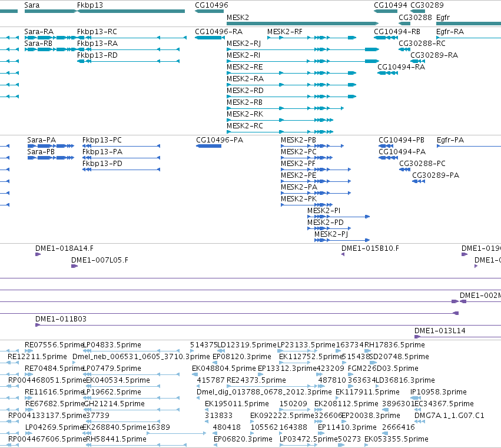Click the IP10958.3prime EST label
Image resolution: width=501 pixels, height=448 pixels.
tap(439, 392)
